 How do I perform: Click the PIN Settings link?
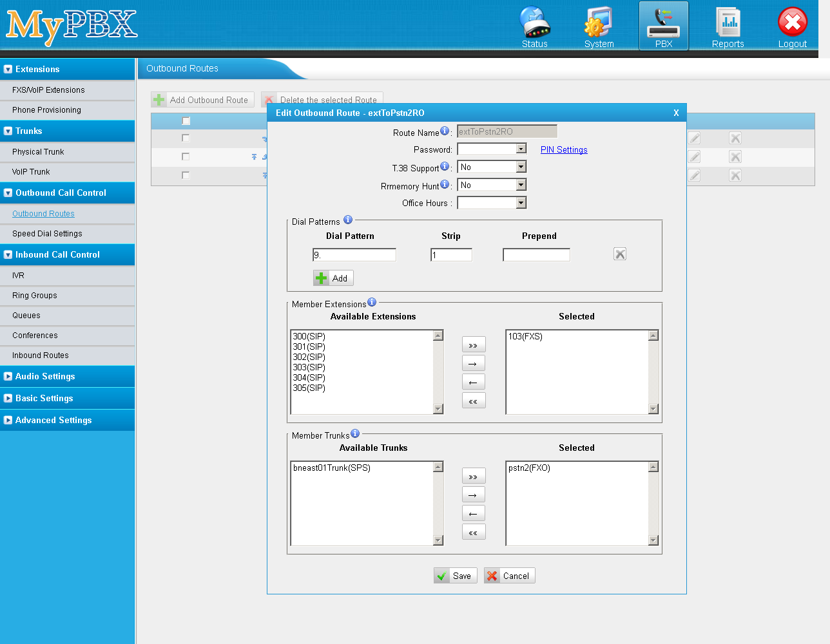tap(564, 149)
